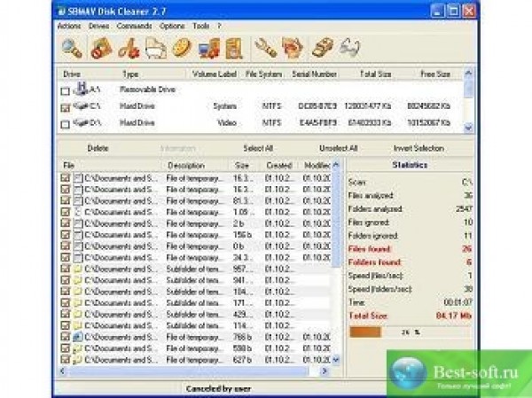The image size is (532, 398).
Task: Click the orange hand toolbar icon
Action: (x=293, y=48)
